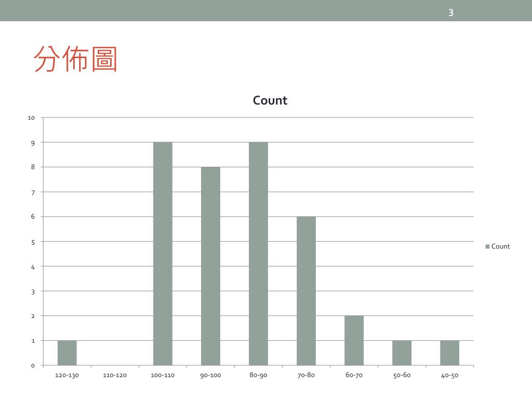Viewport: 532px width, 399px height.
Task: Select the bar for 60-70
Action: tap(354, 341)
